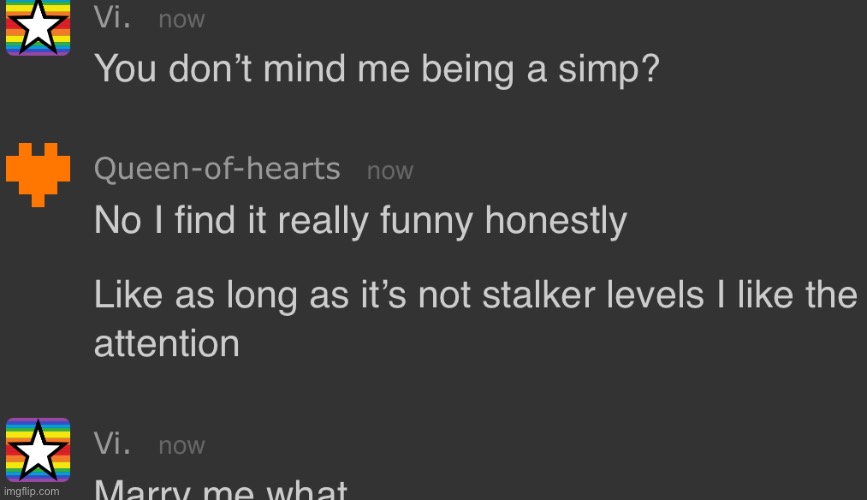Click the now timestamp above the simp message
Viewport: 867px width, 500px height.
pyautogui.click(x=181, y=20)
